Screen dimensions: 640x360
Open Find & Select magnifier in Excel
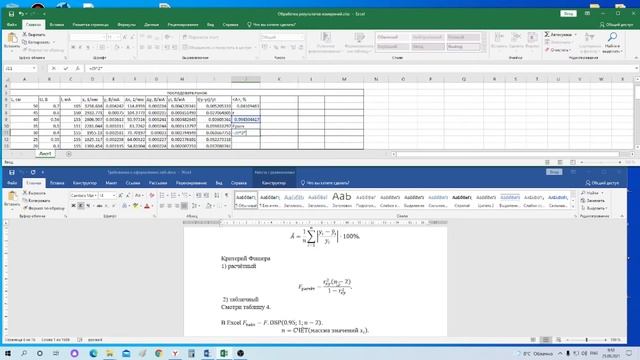(612, 37)
